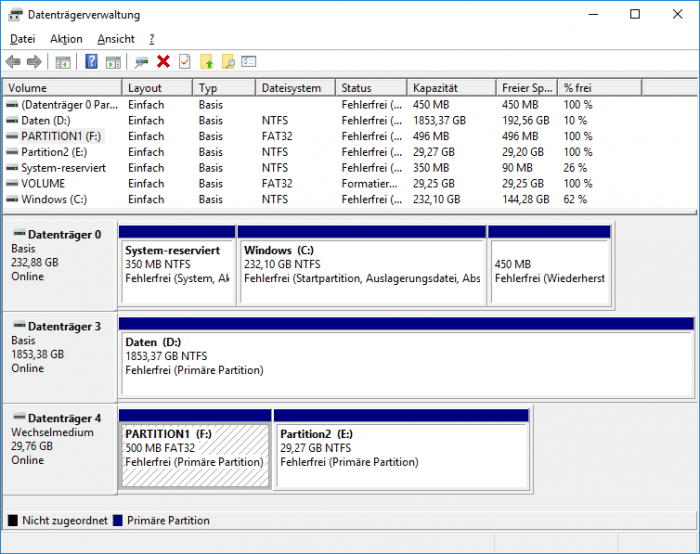Sort by the Dateisystem column header
This screenshot has height=554, width=700.
pyautogui.click(x=296, y=88)
